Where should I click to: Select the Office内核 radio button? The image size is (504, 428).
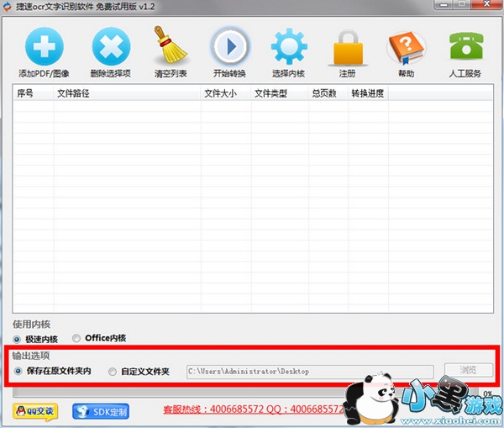pos(76,338)
